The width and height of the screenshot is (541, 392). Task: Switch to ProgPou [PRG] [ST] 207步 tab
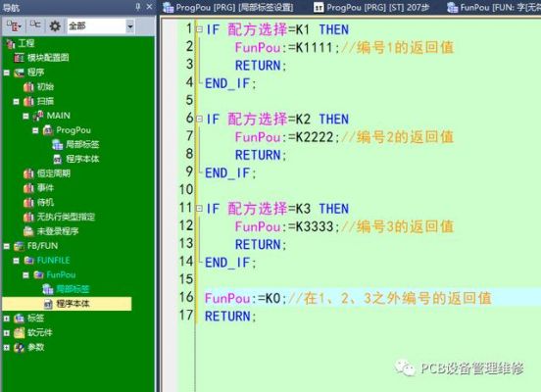coord(371,7)
